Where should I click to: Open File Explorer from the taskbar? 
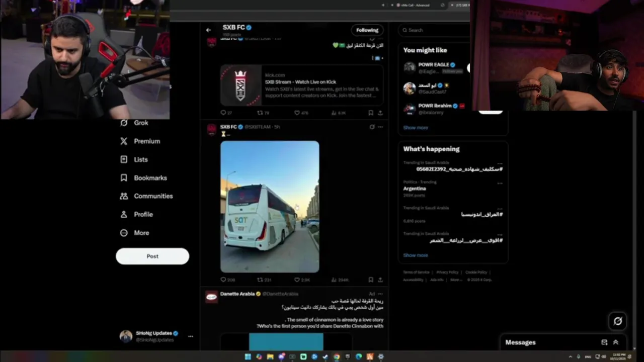tap(270, 357)
